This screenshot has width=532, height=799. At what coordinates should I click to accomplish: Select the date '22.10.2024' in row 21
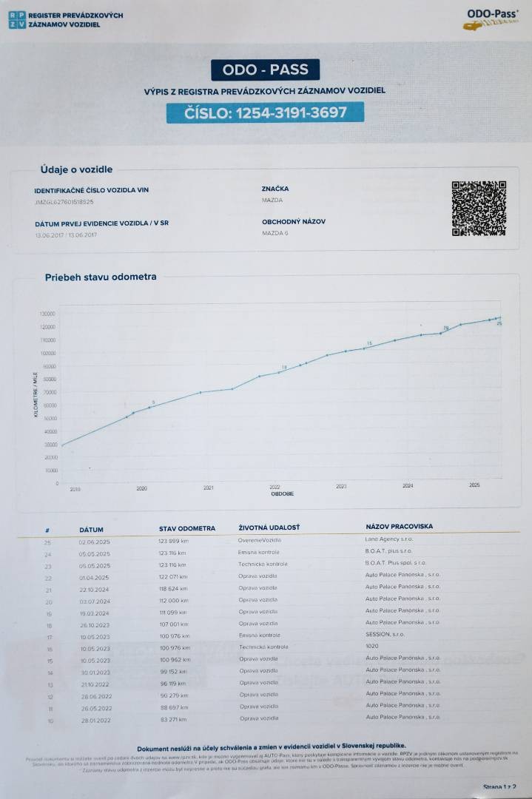pyautogui.click(x=94, y=590)
